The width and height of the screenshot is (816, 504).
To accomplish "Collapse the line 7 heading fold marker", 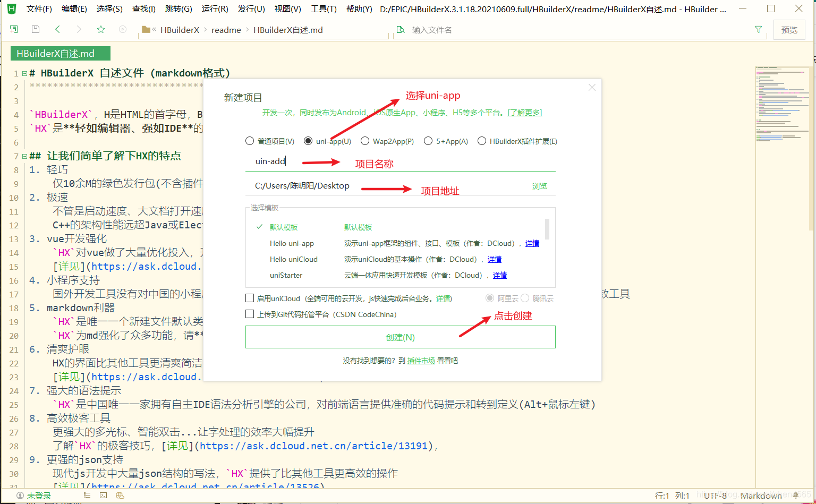I will coord(25,156).
